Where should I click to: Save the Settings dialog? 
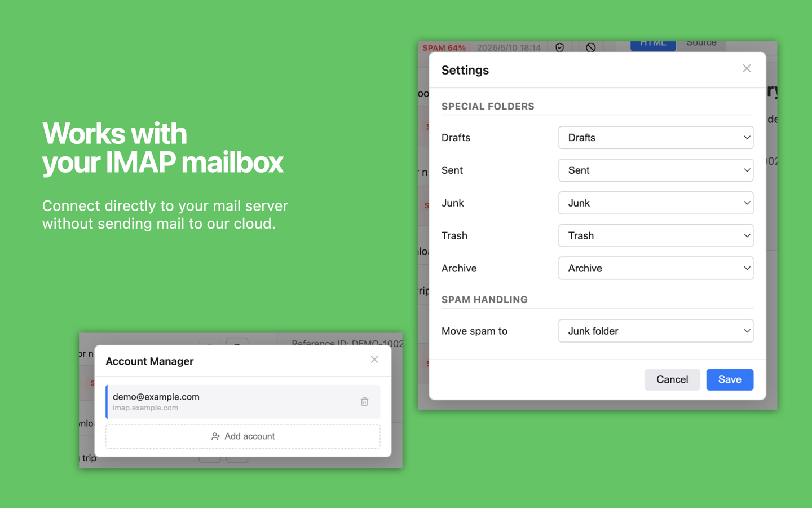(x=730, y=379)
